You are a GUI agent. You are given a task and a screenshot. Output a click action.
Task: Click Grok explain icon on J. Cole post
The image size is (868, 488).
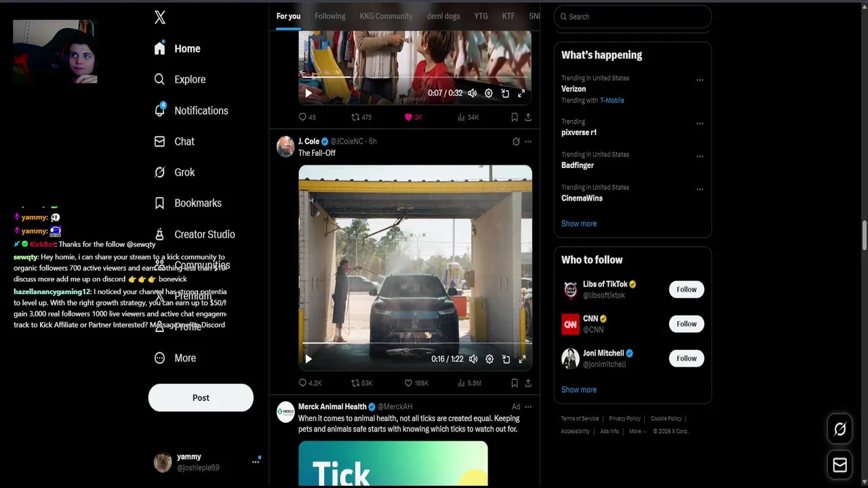coord(516,142)
